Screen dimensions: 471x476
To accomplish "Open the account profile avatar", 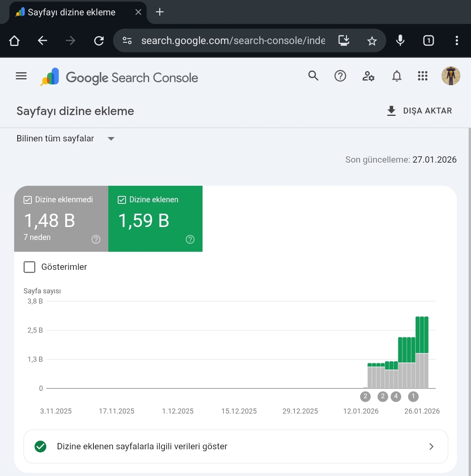I will pyautogui.click(x=451, y=76).
